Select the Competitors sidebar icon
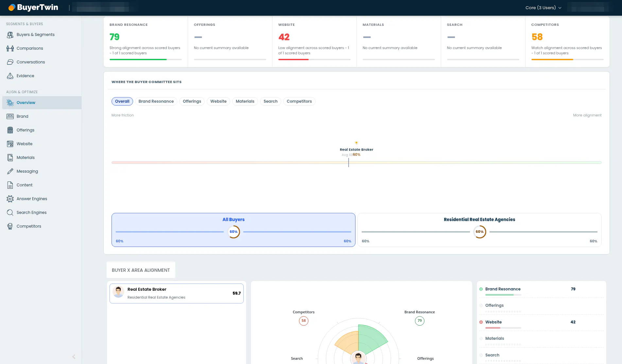Viewport: 622px width, 364px height. pyautogui.click(x=10, y=226)
